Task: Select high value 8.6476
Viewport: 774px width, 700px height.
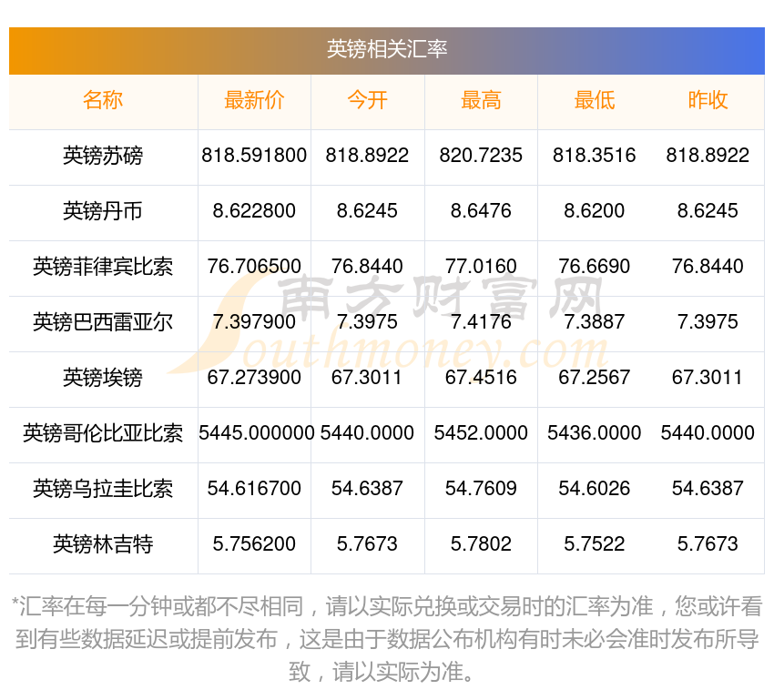Action: pyautogui.click(x=481, y=211)
